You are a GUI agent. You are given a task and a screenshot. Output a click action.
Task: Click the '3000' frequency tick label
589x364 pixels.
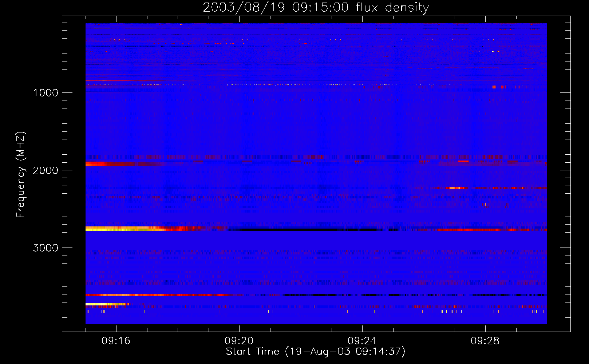click(x=46, y=248)
